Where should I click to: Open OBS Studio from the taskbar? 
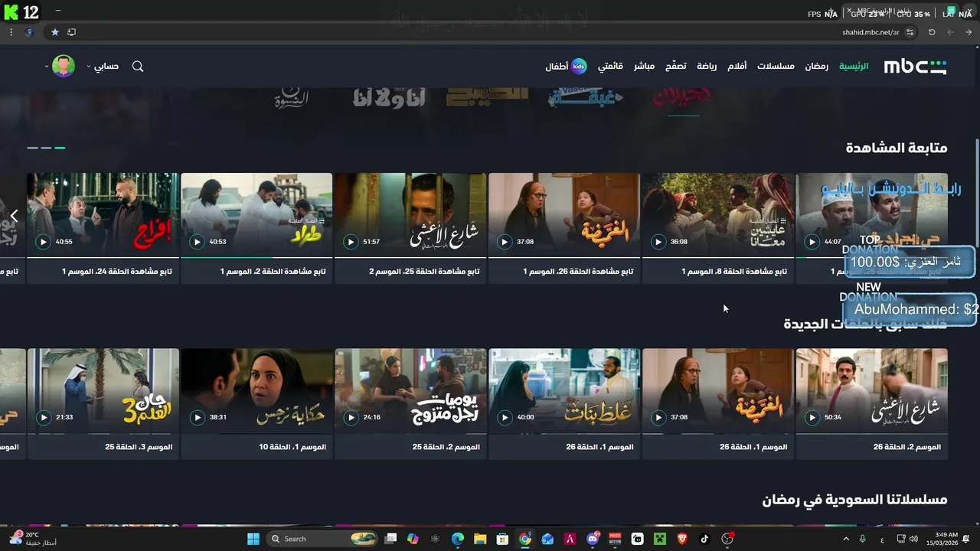point(727,539)
